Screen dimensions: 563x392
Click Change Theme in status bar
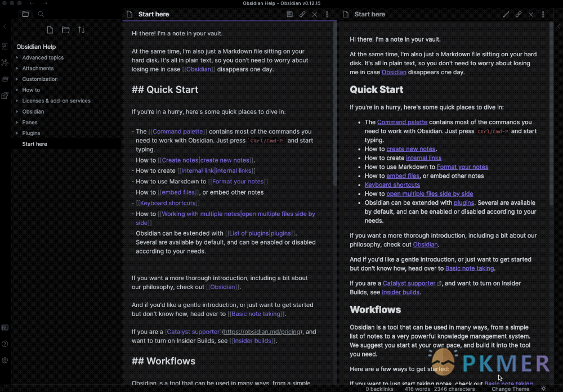510,389
